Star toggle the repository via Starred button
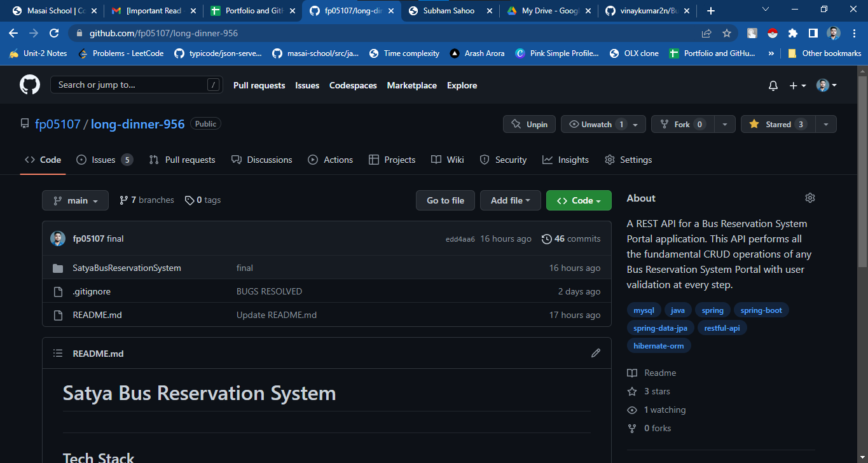Image resolution: width=868 pixels, height=463 pixels. (x=778, y=124)
